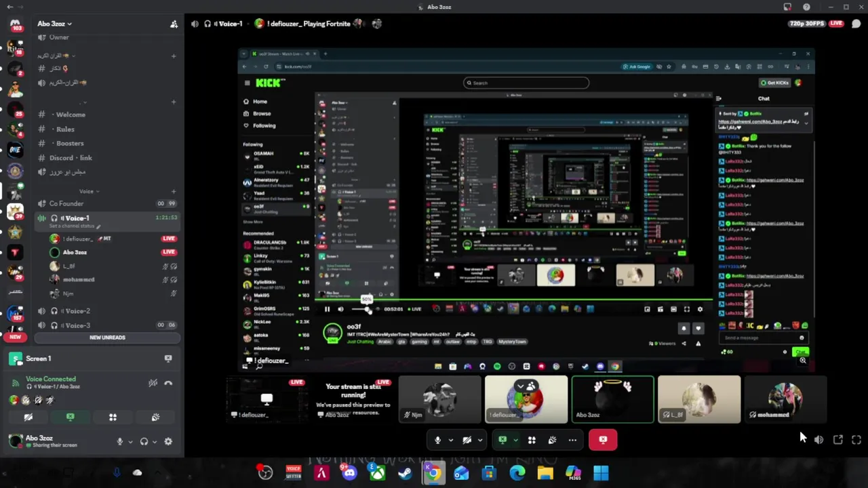Screen dimensions: 868x488
Task: Expand the Abo 3zoz server menu
Action: pyautogui.click(x=54, y=24)
